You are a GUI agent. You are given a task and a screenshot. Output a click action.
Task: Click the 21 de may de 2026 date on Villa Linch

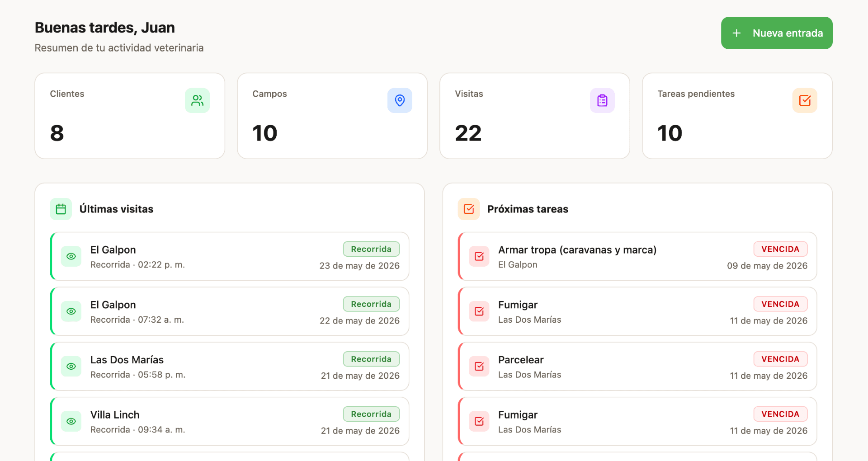(x=360, y=431)
